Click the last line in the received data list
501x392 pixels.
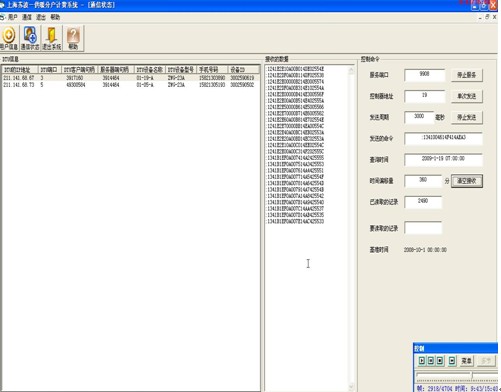click(295, 221)
